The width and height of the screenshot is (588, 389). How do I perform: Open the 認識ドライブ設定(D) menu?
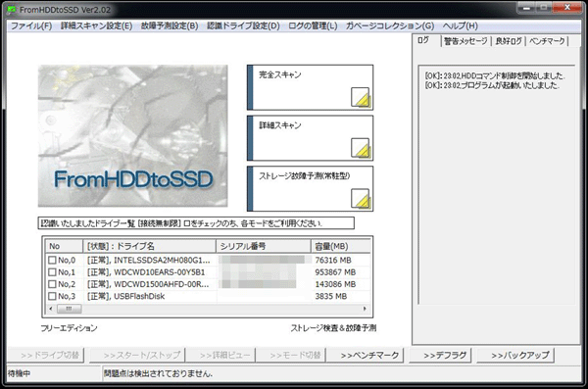[243, 25]
